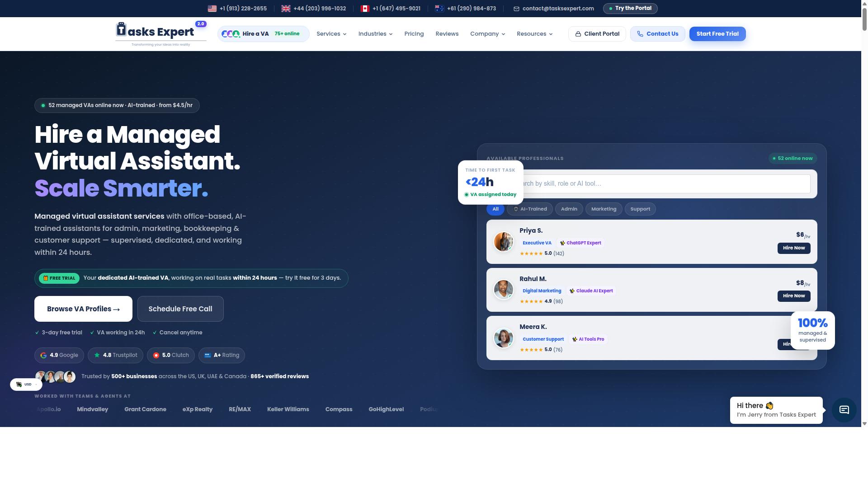Viewport: 868px width, 488px height.
Task: Click GoHighLevel brand name
Action: 386,409
